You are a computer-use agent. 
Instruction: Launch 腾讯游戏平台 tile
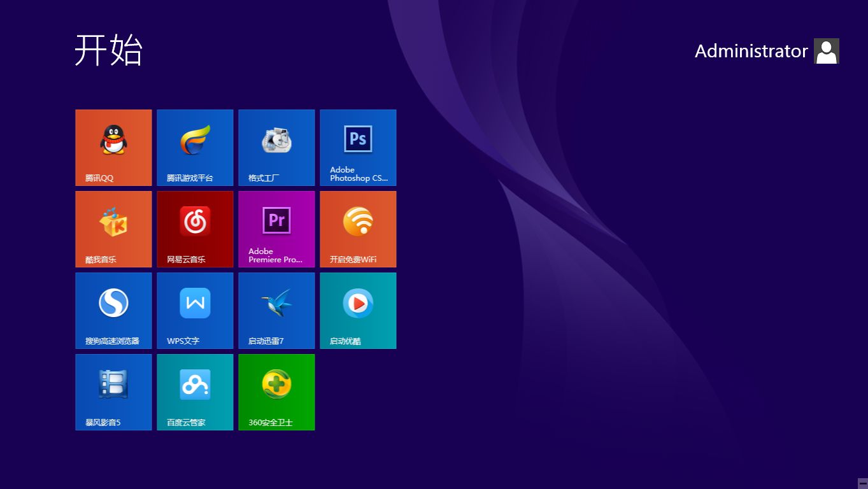(x=194, y=147)
